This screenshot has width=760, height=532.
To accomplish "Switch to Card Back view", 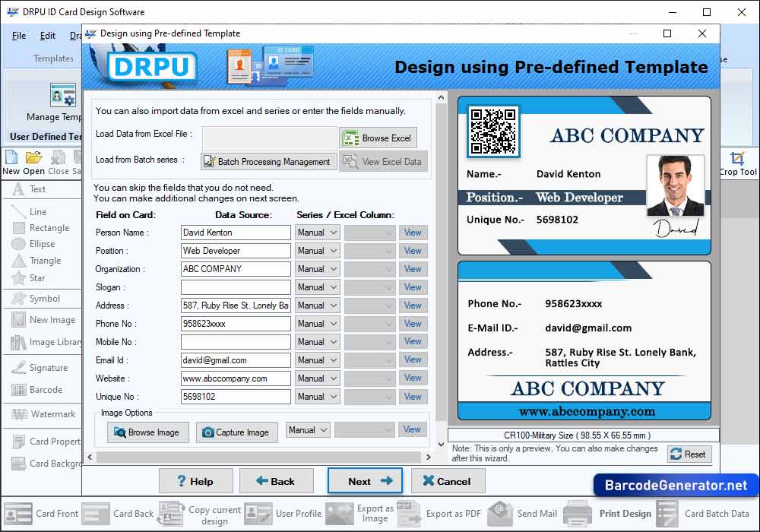I will click(118, 514).
